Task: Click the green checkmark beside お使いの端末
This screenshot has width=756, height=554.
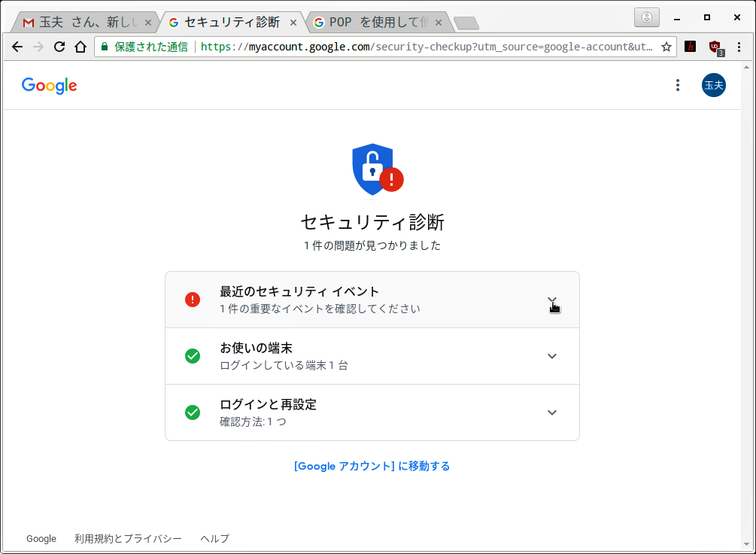Action: click(x=193, y=356)
